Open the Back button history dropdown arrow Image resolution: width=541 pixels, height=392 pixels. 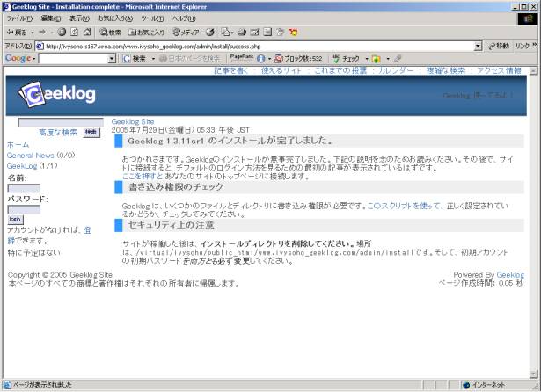click(x=33, y=33)
